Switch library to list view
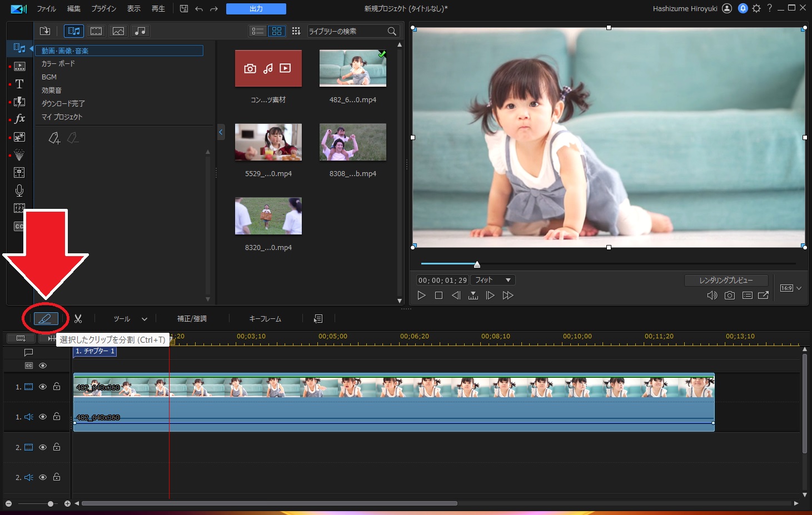 (x=258, y=31)
